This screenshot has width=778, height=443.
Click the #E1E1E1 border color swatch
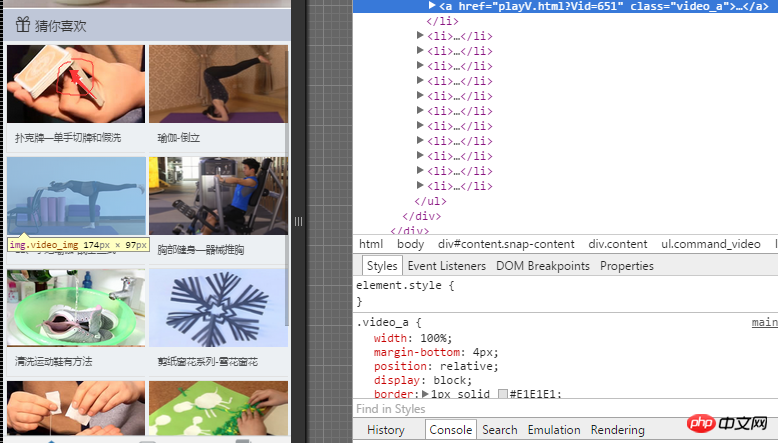503,395
